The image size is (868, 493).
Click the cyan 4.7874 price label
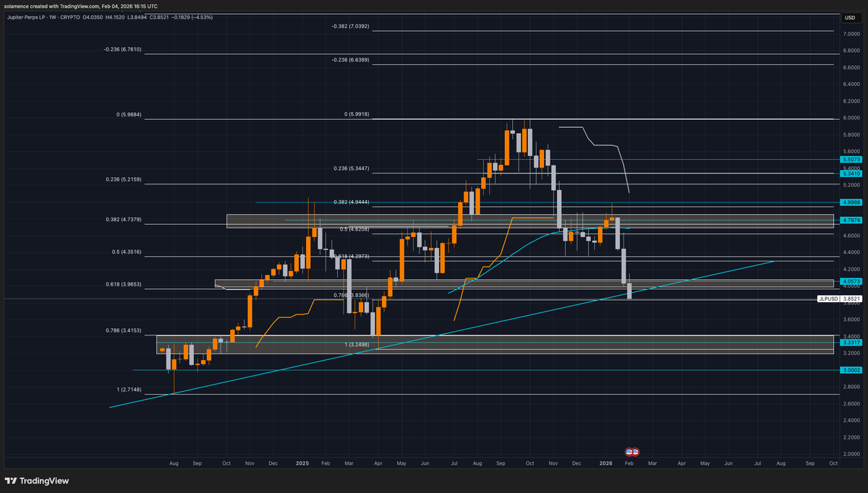(851, 220)
